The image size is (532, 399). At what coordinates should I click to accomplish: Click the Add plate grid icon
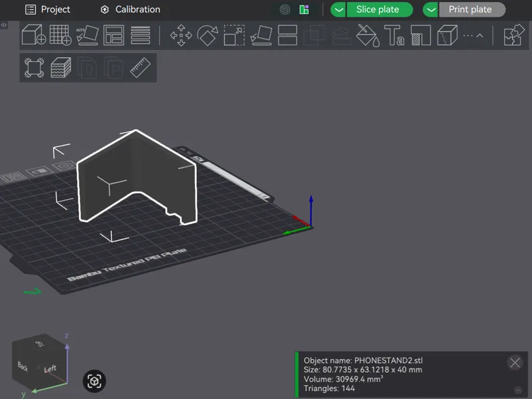point(61,35)
